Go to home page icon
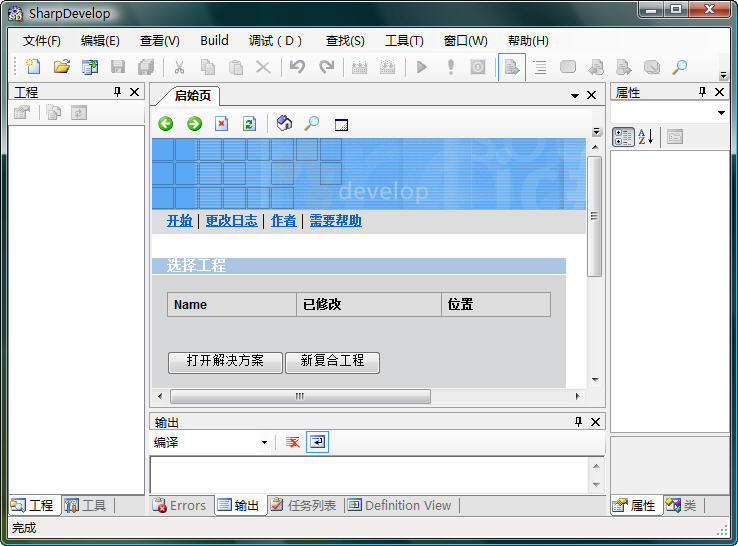Screen dimensions: 738x546 (x=284, y=124)
